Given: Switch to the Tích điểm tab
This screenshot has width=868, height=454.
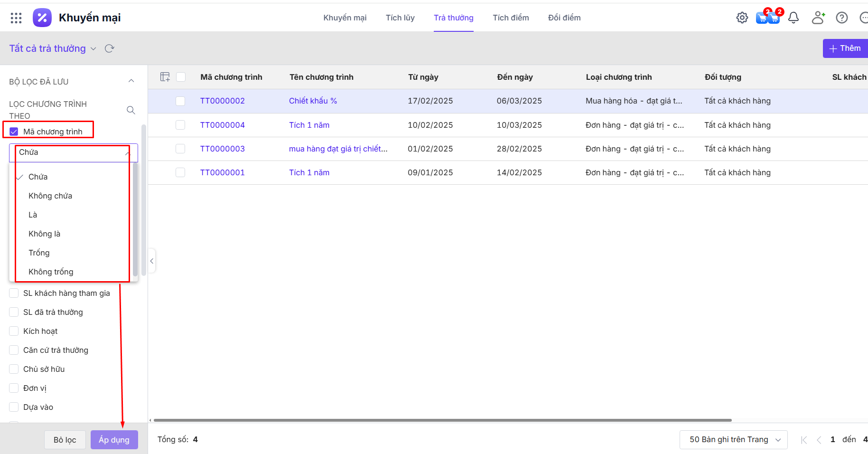Looking at the screenshot, I should point(511,18).
